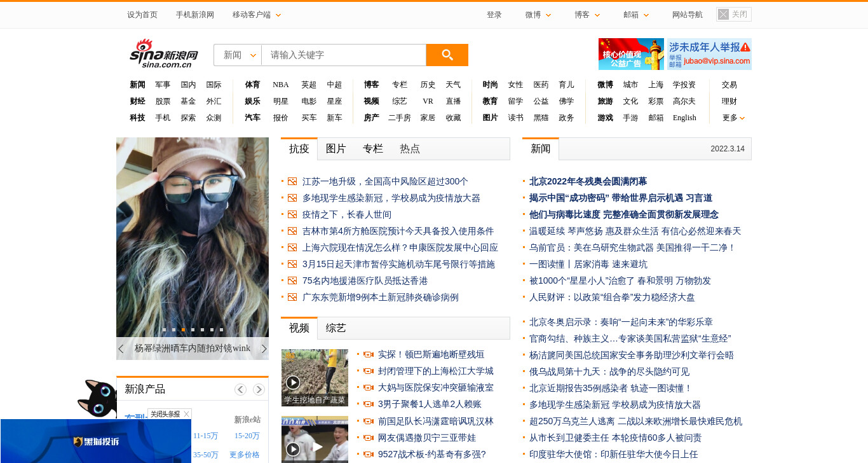
Task: Click the 黑猫投诉 banner at bottom left
Action: 96,441
